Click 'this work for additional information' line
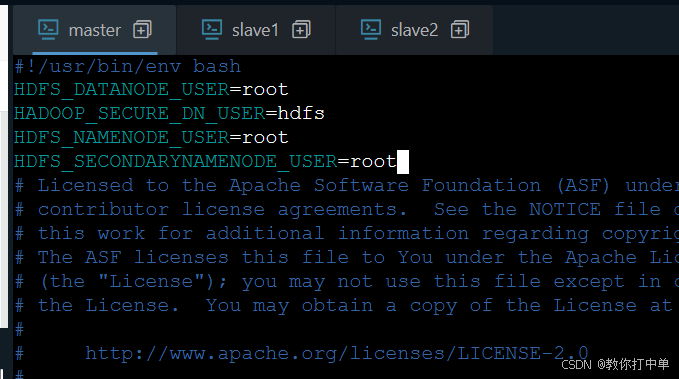679x379 pixels. (x=346, y=233)
